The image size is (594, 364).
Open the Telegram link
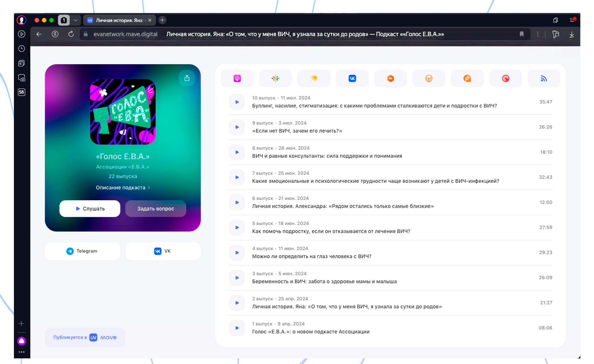[82, 251]
